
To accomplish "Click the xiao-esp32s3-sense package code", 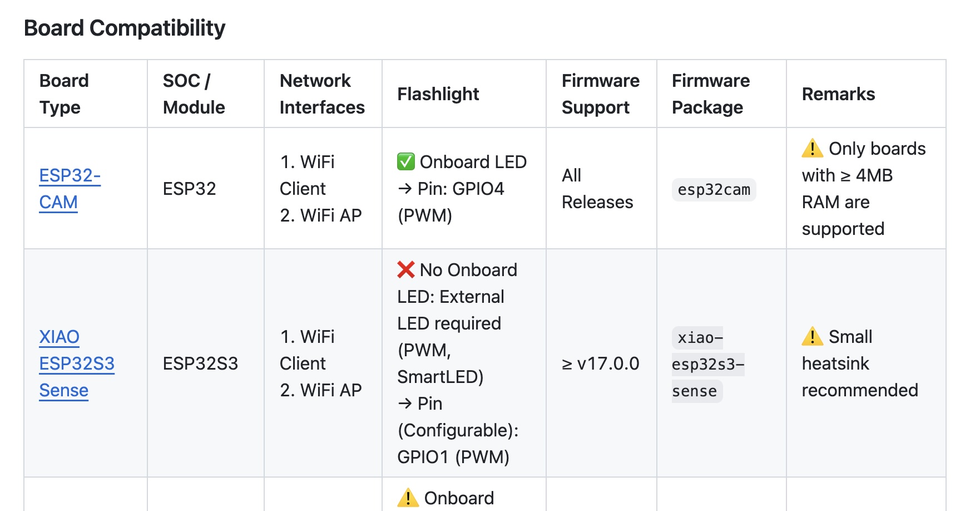I will coord(707,364).
